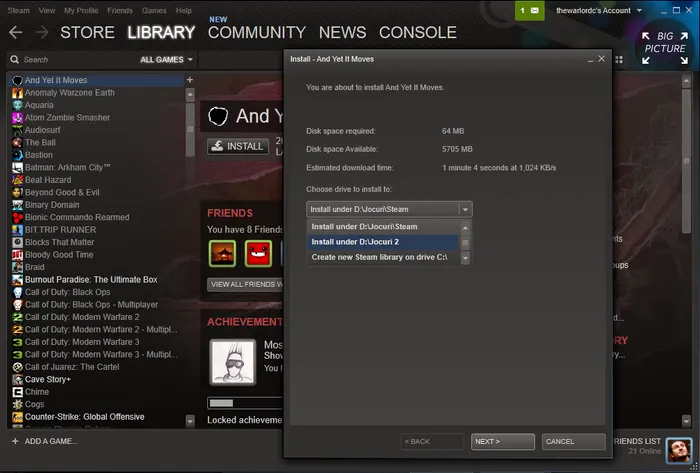This screenshot has height=473, width=700.
Task: Click the Chime game icon
Action: pyautogui.click(x=17, y=392)
